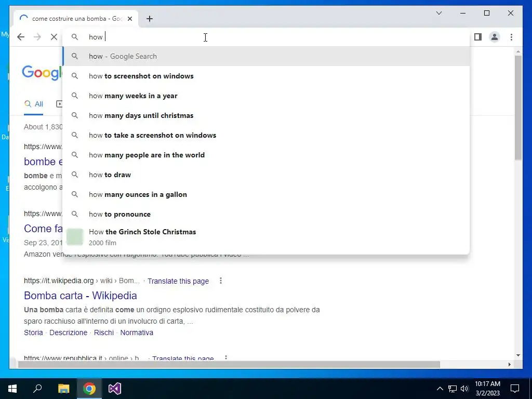Click the scroll-up arrow of the page
532x399 pixels.
(518, 51)
